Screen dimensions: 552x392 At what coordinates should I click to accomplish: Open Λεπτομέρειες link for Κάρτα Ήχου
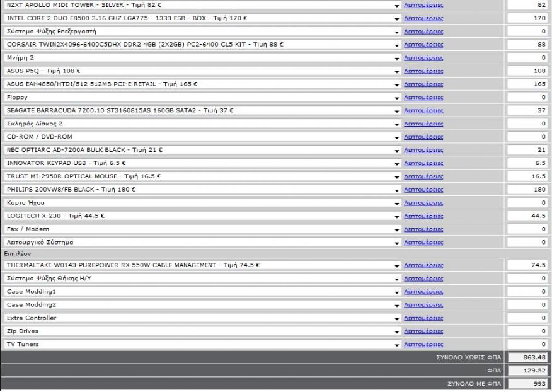[x=423, y=203]
